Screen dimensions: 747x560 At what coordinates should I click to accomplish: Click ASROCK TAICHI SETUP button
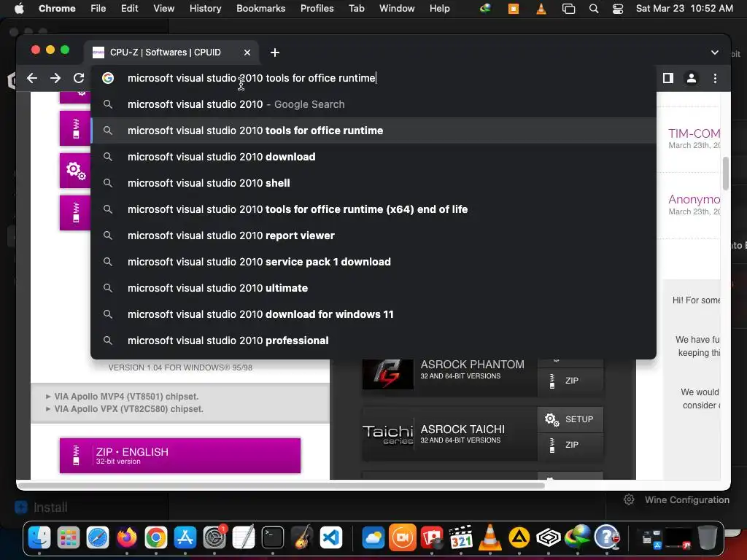point(570,419)
